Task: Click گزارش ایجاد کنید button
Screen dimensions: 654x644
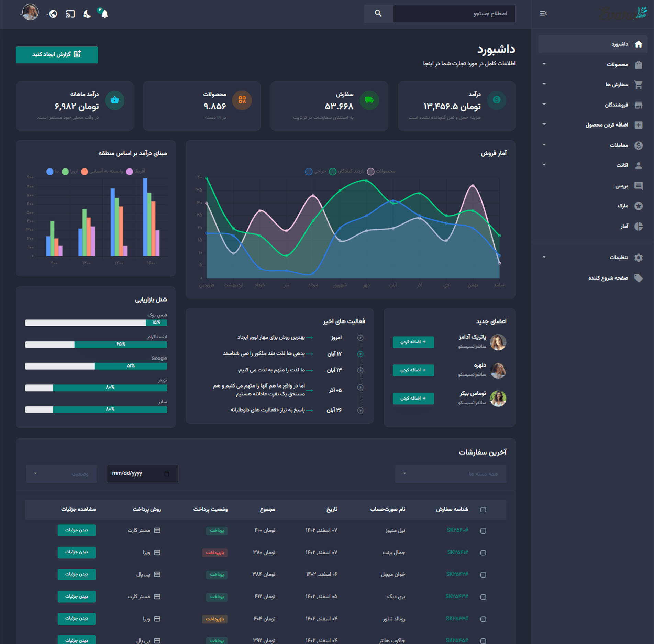Action: [57, 55]
